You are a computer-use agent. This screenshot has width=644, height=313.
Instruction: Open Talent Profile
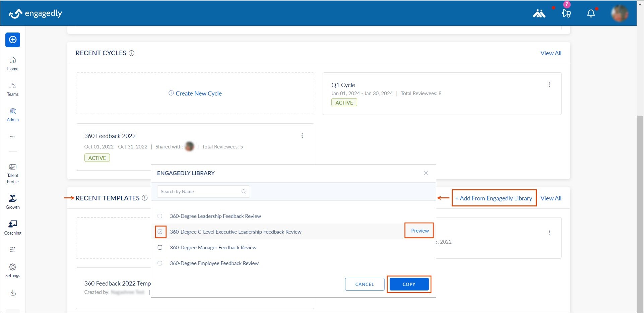tap(13, 174)
